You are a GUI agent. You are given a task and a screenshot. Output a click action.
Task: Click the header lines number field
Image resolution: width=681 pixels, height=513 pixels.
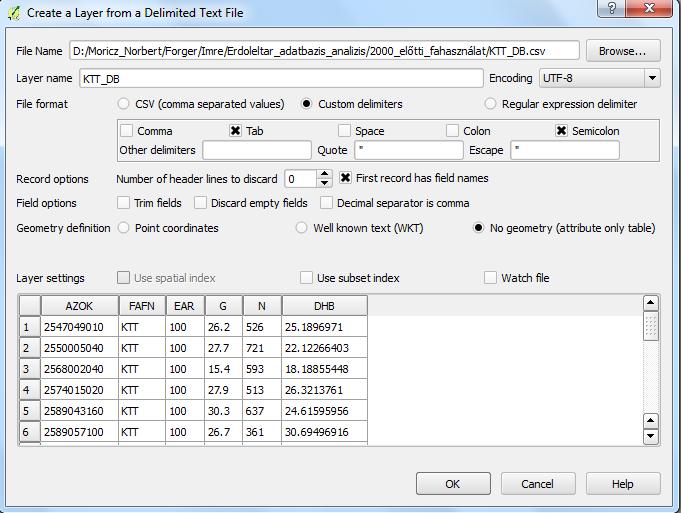coord(301,179)
